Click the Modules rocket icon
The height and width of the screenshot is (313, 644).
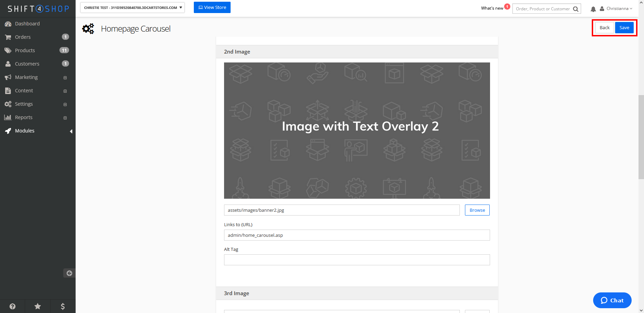pyautogui.click(x=8, y=131)
